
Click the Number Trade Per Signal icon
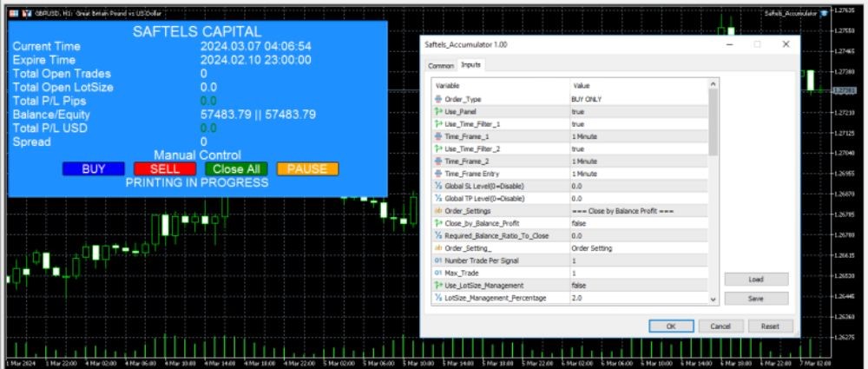coord(438,260)
